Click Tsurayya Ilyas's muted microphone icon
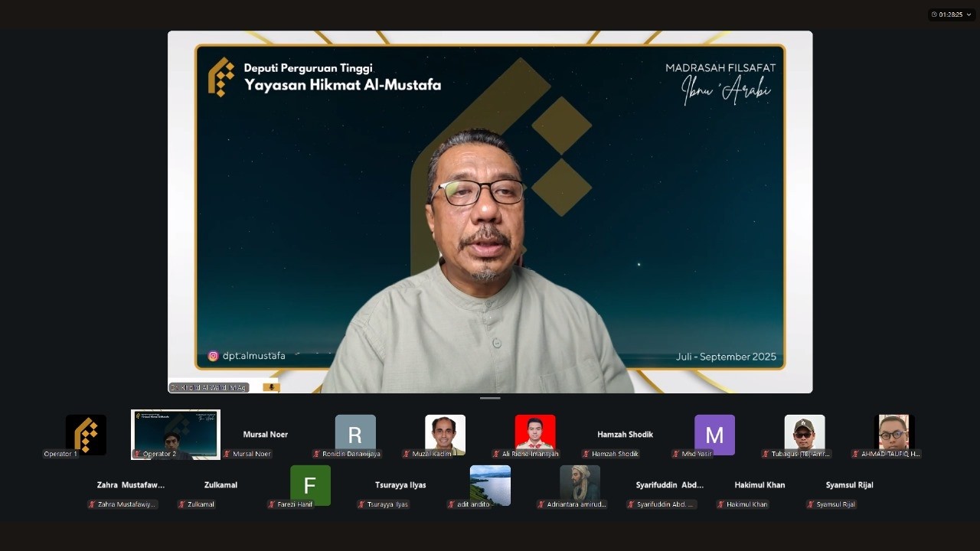 (362, 504)
